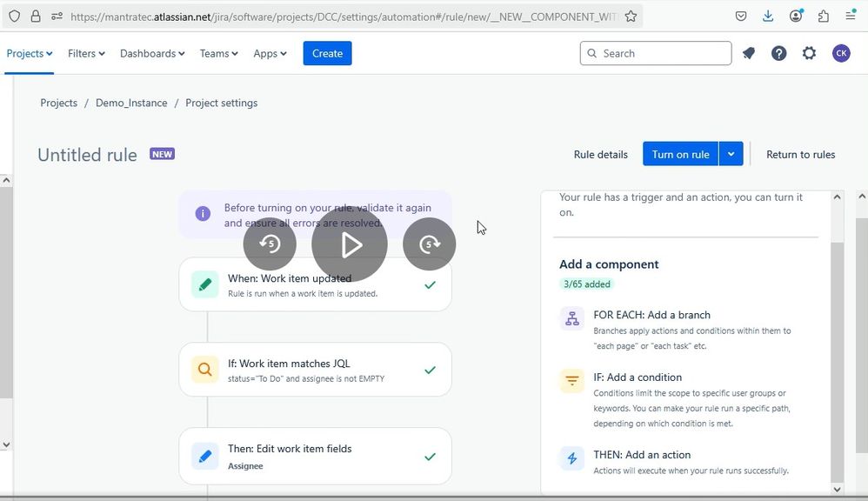This screenshot has width=868, height=501.
Task: Click the checkmark on JQL condition card
Action: point(430,370)
